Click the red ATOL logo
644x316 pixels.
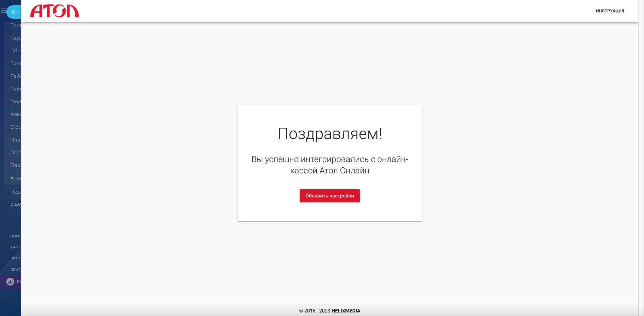tap(54, 11)
